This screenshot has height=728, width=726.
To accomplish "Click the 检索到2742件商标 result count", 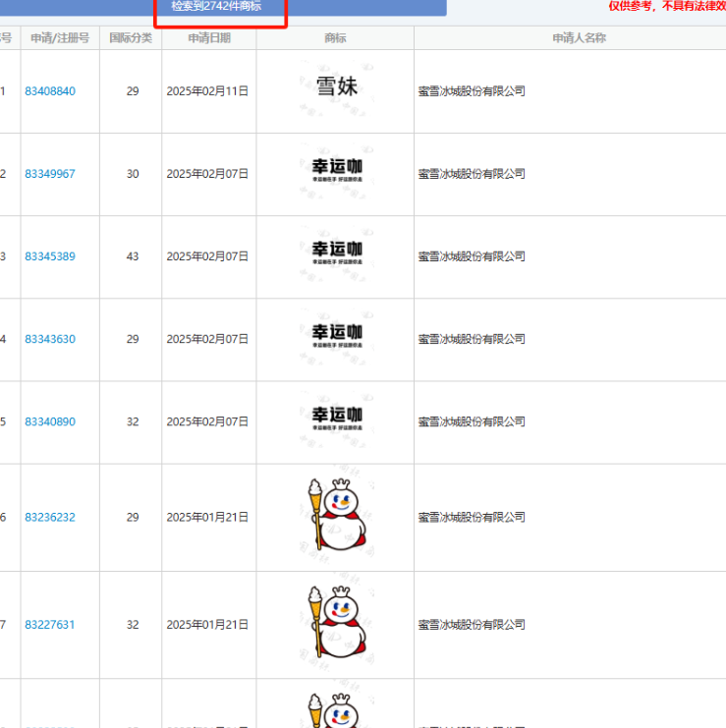I will 216,7.
